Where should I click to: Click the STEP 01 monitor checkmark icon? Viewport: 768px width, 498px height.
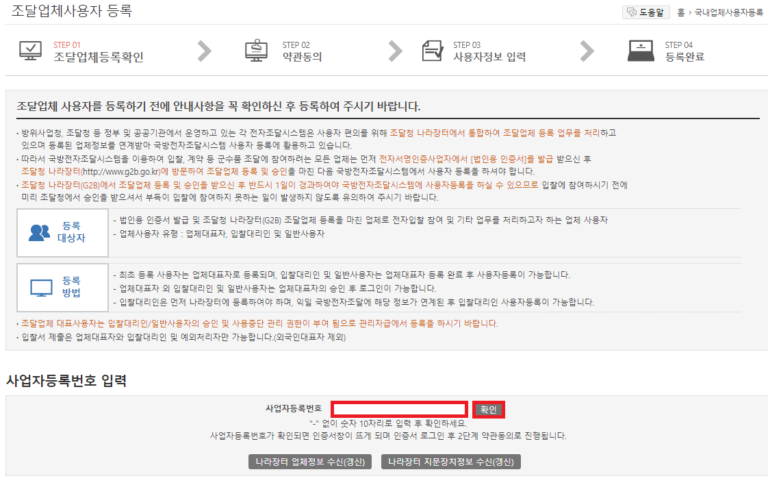pos(31,51)
